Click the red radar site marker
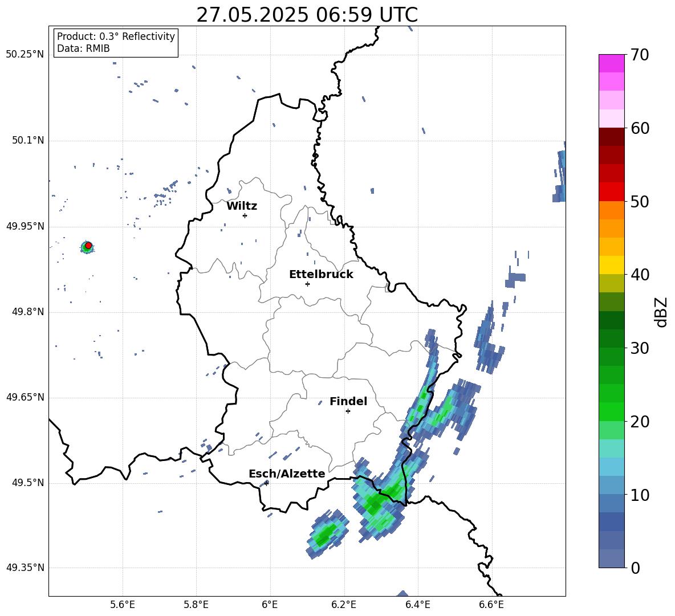 pyautogui.click(x=88, y=246)
